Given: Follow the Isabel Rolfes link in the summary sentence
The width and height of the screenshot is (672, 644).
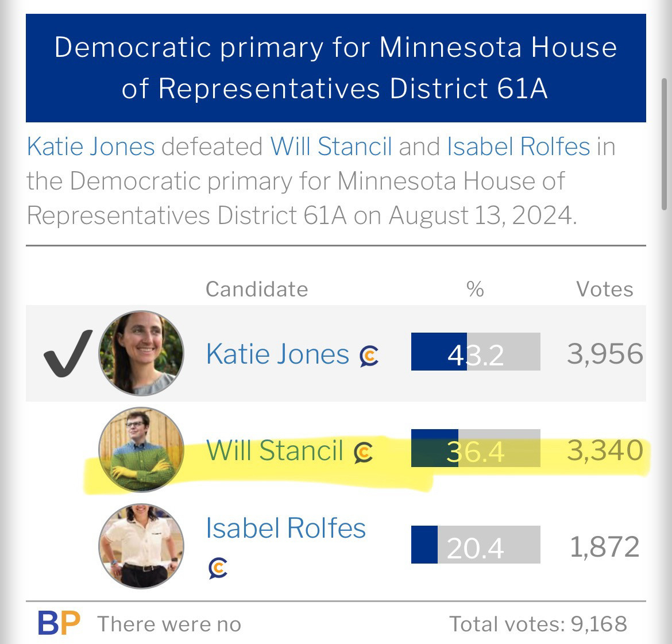Looking at the screenshot, I should (x=518, y=146).
